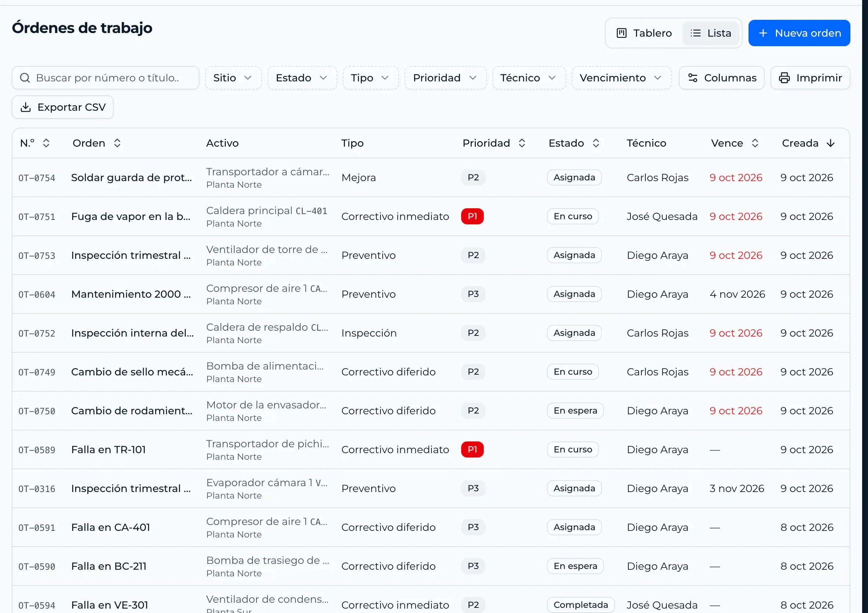The image size is (868, 613).
Task: Click the Columnas sliders icon
Action: tap(692, 78)
